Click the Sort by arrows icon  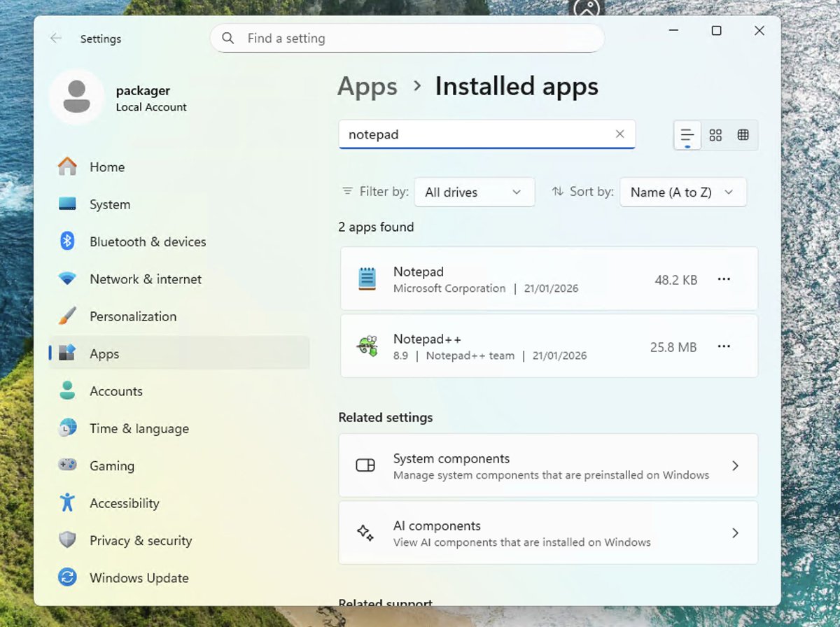[x=558, y=191]
